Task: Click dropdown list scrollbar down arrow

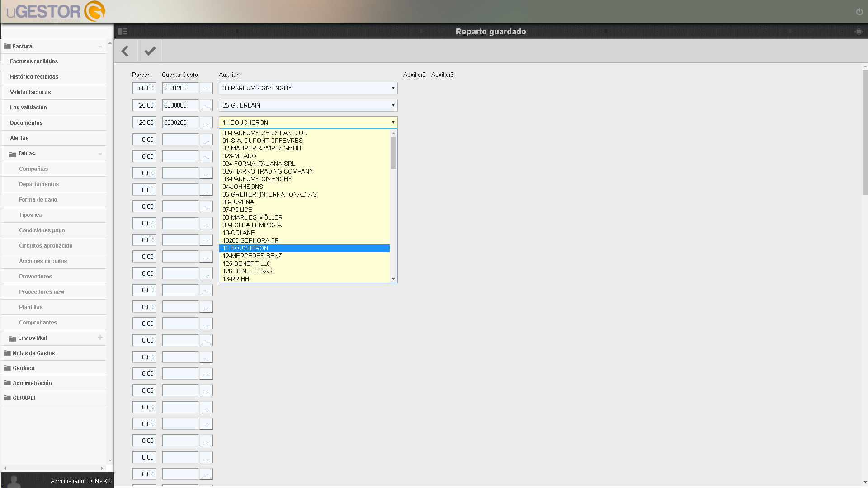Action: 393,279
